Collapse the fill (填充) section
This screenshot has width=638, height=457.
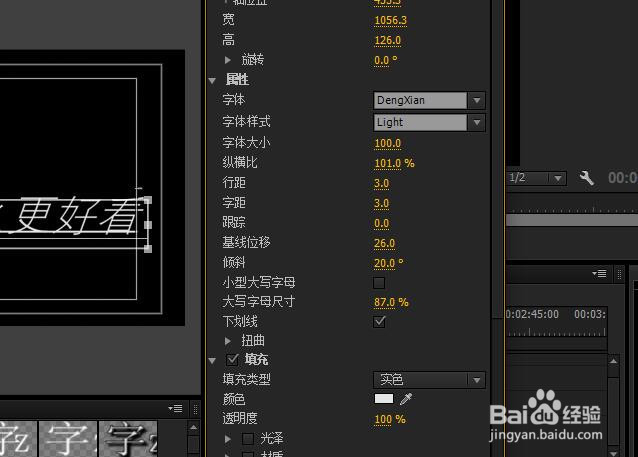click(212, 361)
